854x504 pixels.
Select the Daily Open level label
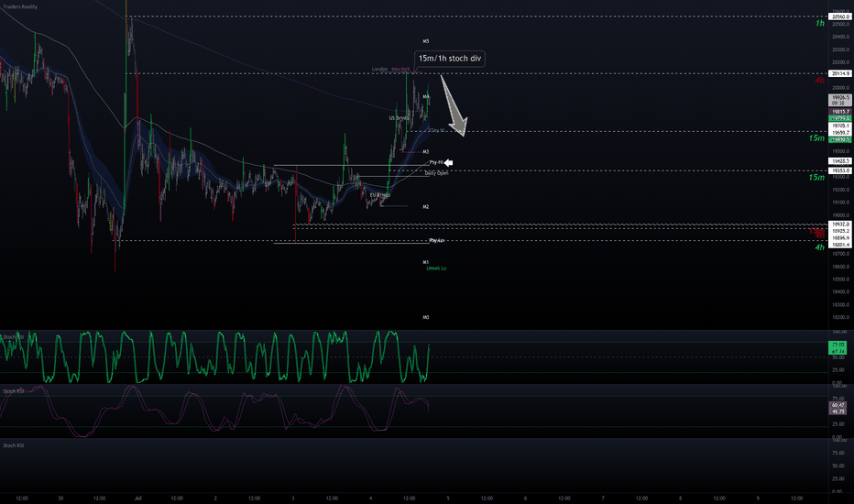point(437,173)
